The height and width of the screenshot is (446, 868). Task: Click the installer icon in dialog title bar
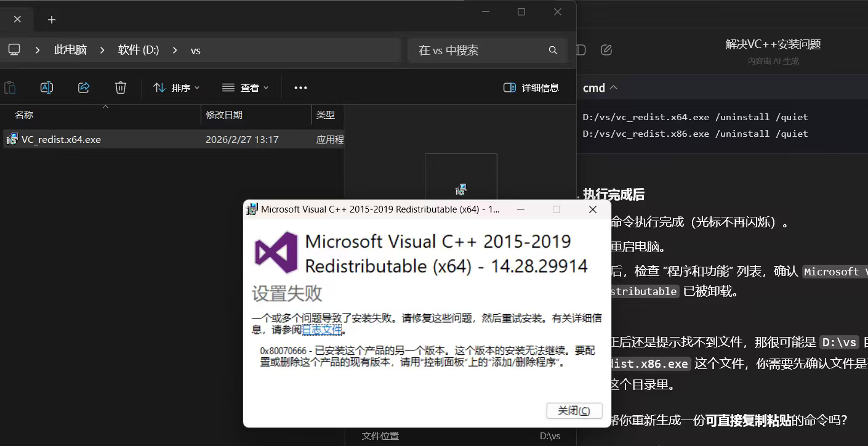pos(252,209)
